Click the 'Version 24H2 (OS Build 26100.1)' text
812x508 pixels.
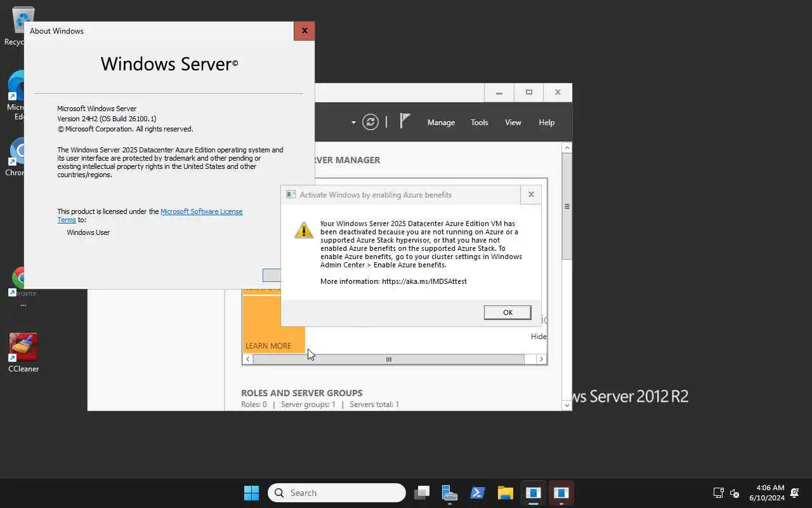(107, 119)
